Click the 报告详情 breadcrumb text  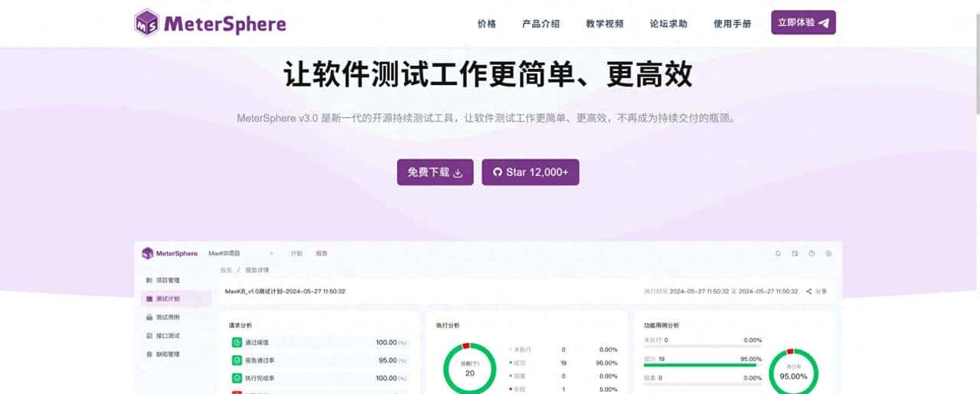(257, 270)
